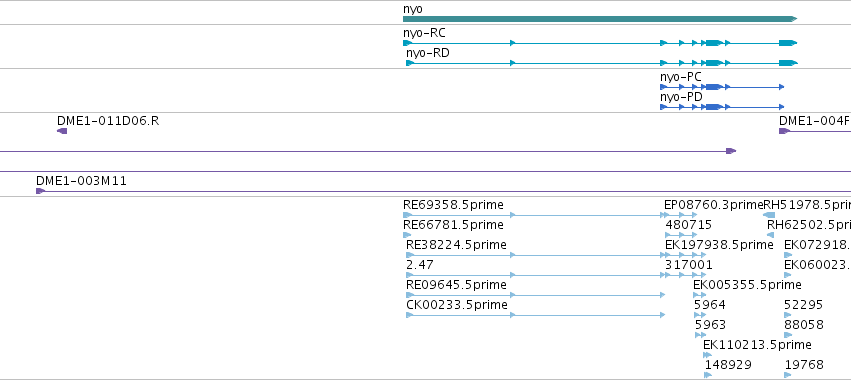This screenshot has height=380, width=851.
Task: Click the nyo-RC transcript label
Action: 424,33
